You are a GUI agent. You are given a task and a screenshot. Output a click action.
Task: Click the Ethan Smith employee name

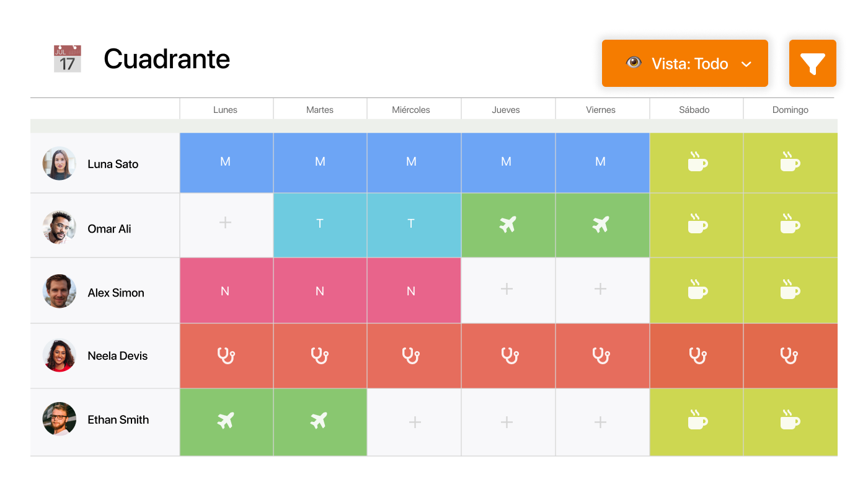coord(118,420)
